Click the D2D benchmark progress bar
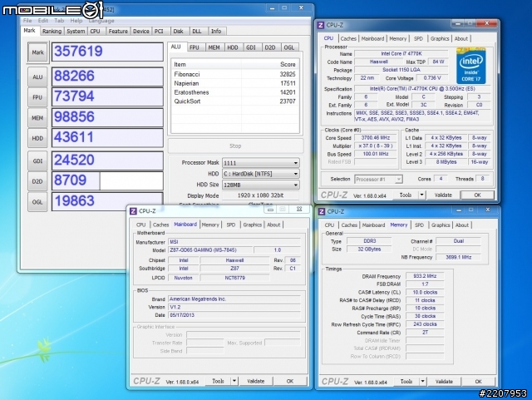Viewport: 532px width, 400px height. (107, 181)
